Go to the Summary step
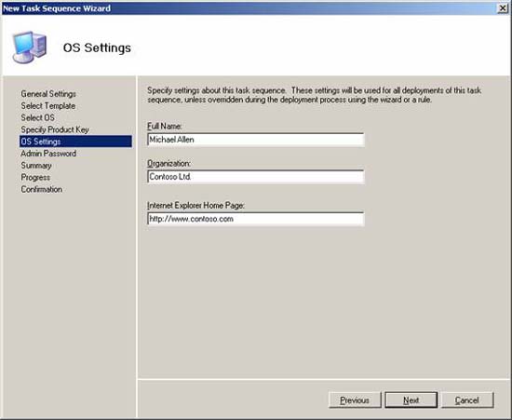512x420 pixels. click(36, 166)
